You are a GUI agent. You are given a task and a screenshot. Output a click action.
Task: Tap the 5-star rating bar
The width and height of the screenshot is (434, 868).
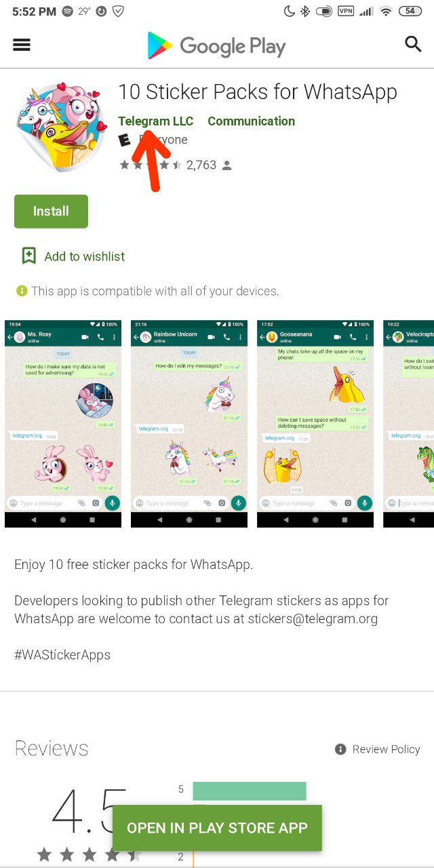[x=249, y=791]
